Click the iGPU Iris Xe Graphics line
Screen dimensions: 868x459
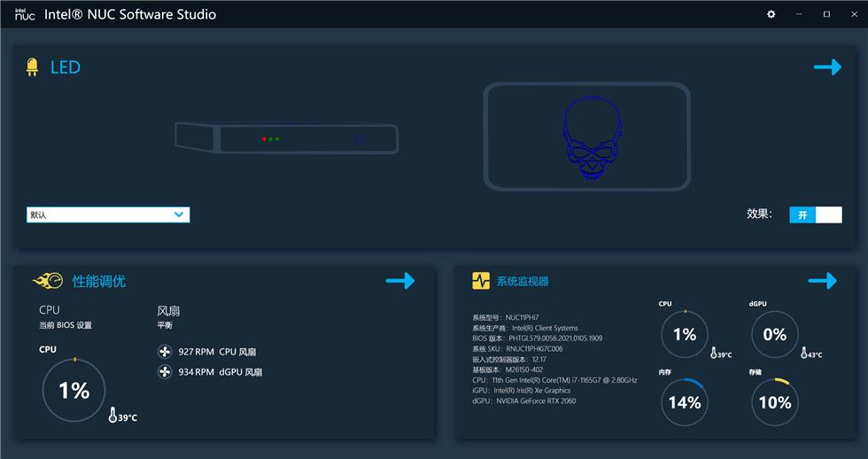[522, 391]
